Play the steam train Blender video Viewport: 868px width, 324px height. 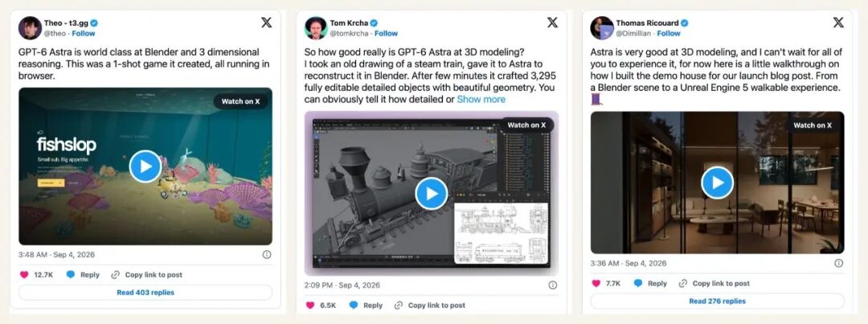(x=432, y=193)
